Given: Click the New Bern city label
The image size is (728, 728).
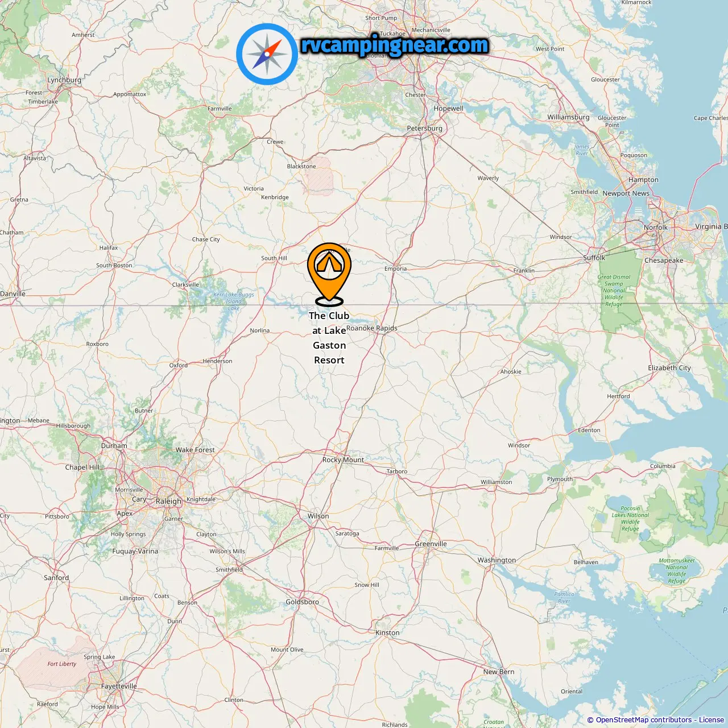Looking at the screenshot, I should coord(499,672).
